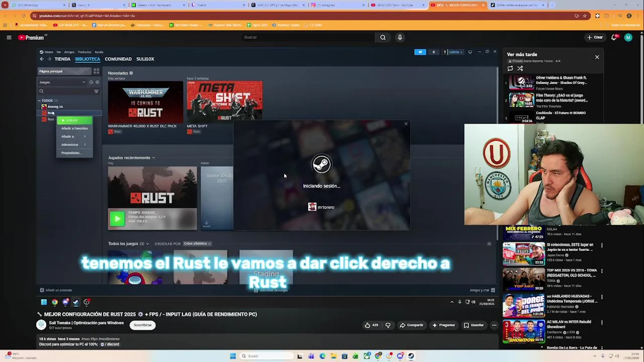644x362 pixels.
Task: Open the Suli10x account dropdown in Steam
Action: [455, 52]
